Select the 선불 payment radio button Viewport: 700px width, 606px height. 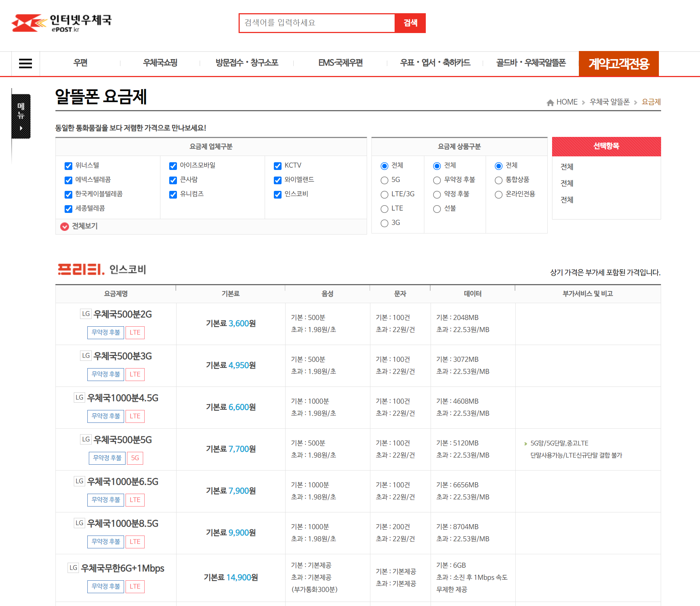tap(437, 208)
